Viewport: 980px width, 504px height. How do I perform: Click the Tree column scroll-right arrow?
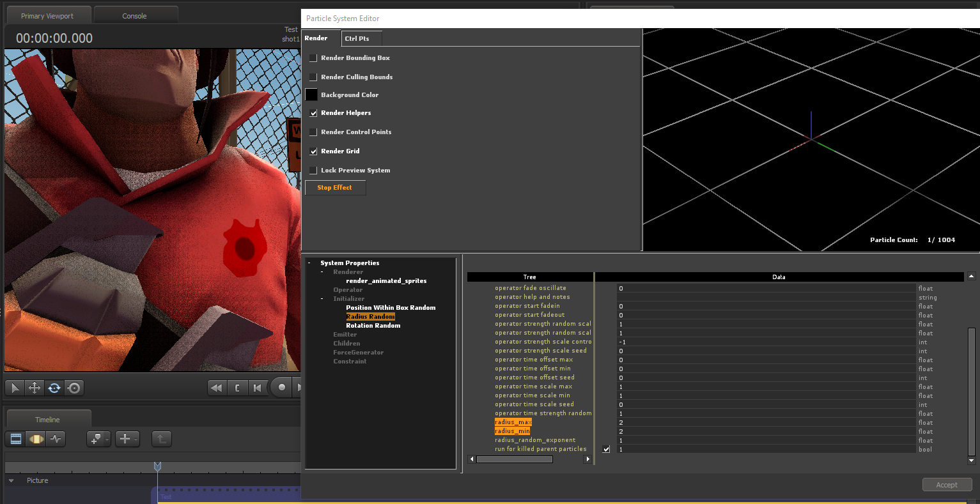coord(588,459)
